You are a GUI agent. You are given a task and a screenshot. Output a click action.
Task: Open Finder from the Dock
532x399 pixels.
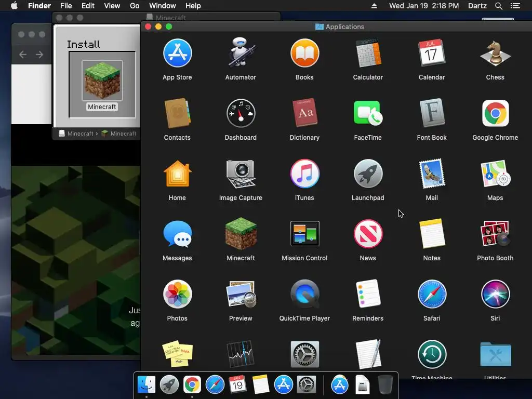(147, 384)
